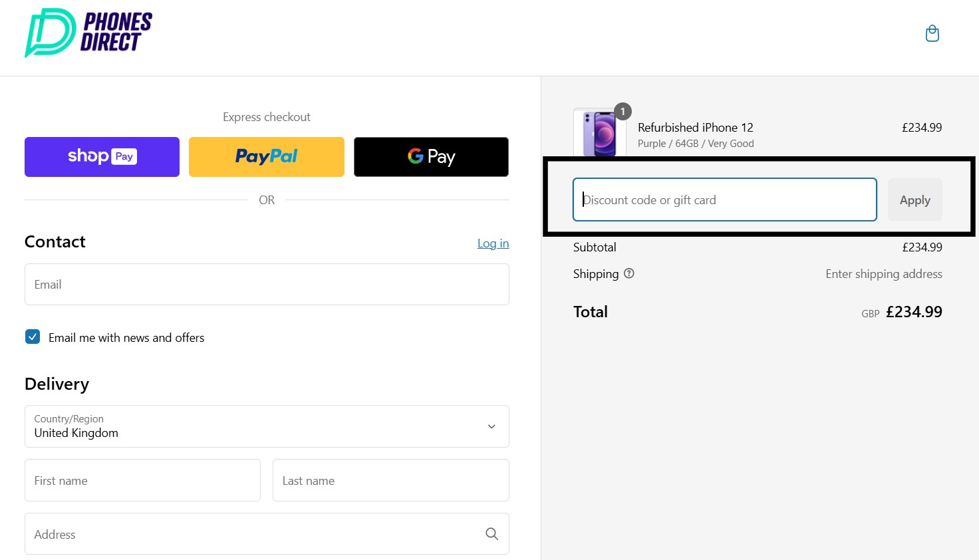Pay with Shop Pay
979x560 pixels.
pos(102,157)
